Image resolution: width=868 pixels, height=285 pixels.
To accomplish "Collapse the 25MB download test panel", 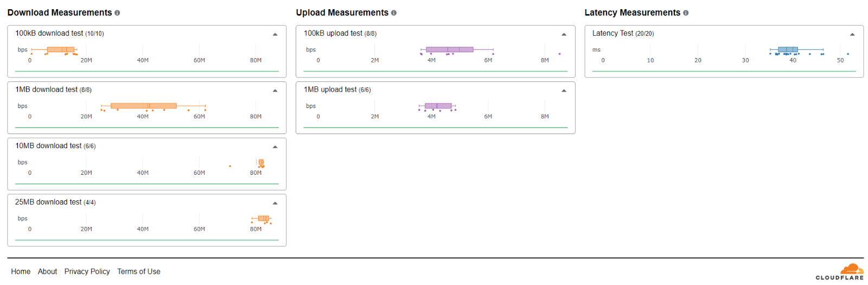I will coord(275,203).
